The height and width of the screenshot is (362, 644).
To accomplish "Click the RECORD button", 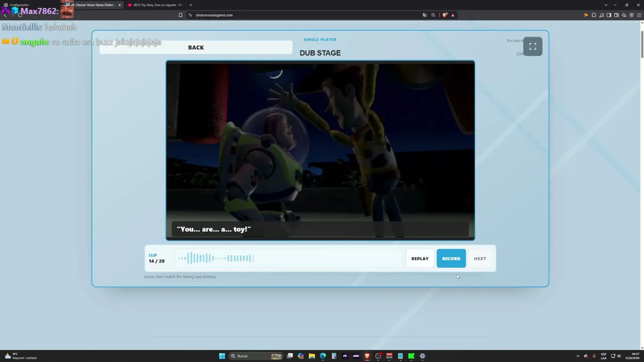I will tap(451, 258).
